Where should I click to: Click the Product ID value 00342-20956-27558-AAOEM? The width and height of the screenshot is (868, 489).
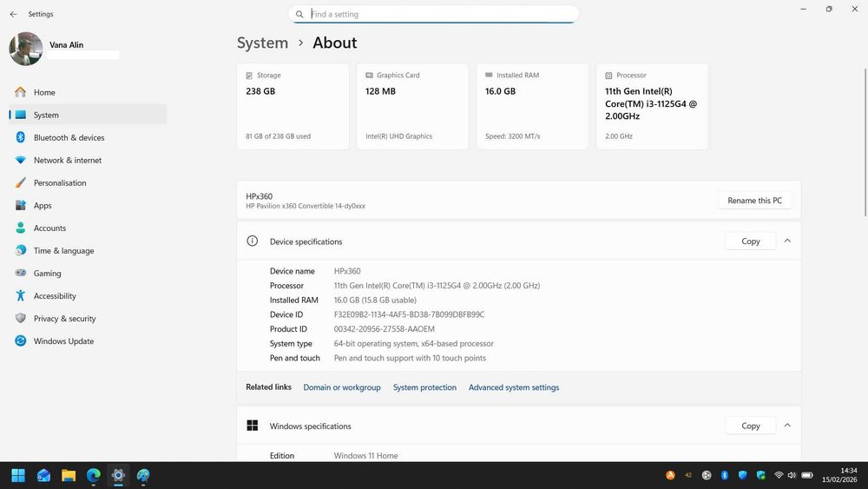click(385, 329)
